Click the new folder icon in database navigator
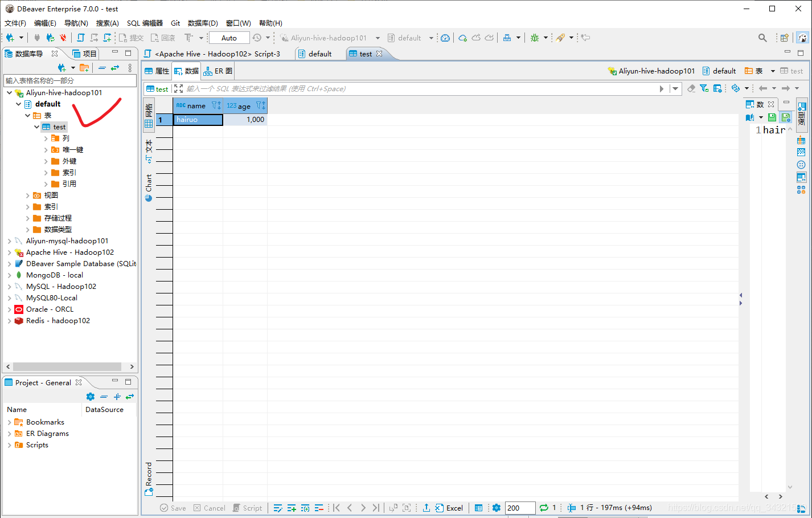This screenshot has height=518, width=812. pyautogui.click(x=84, y=68)
